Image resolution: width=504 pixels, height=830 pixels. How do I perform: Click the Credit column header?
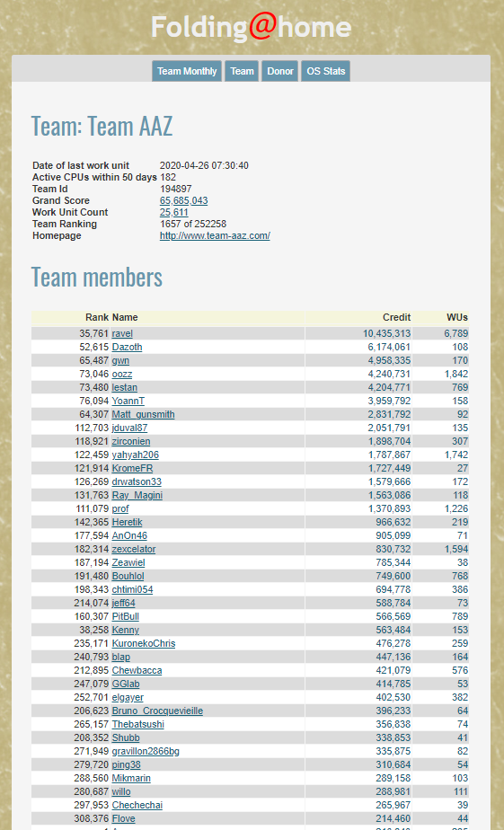397,318
